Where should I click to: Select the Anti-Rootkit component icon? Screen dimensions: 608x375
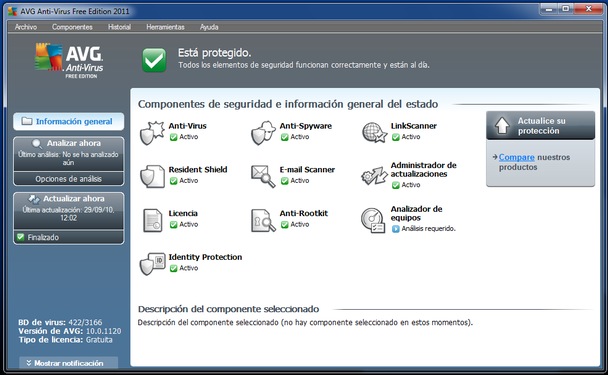(x=263, y=220)
